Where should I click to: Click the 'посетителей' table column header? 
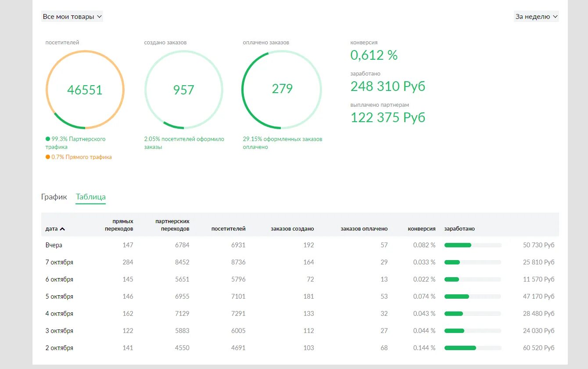(x=228, y=229)
